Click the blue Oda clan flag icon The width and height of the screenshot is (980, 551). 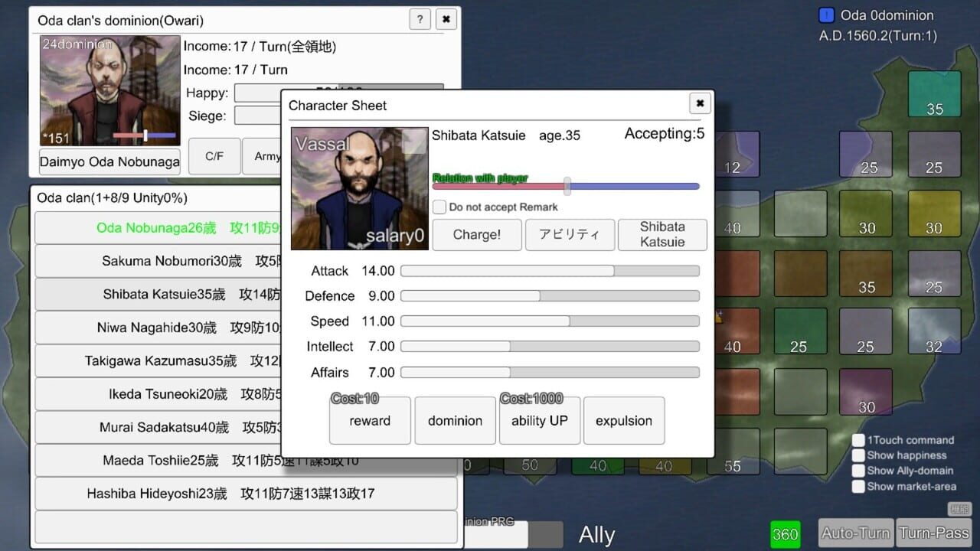(x=826, y=15)
